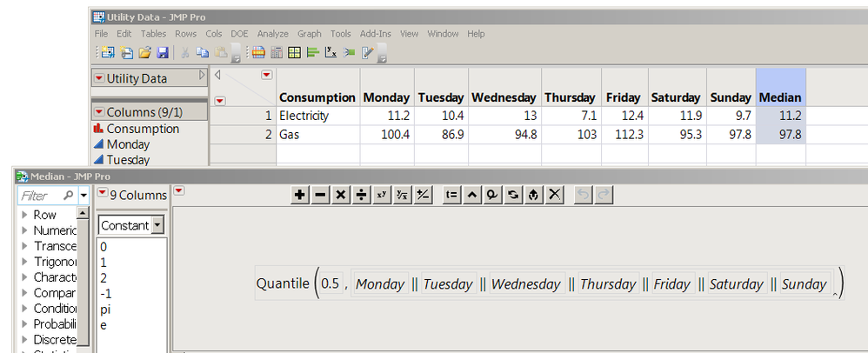The image size is (868, 353).
Task: Click the root operator button
Action: point(403,196)
